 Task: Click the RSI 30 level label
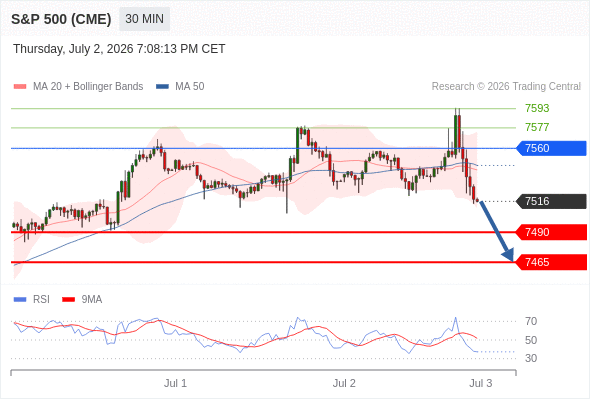click(x=531, y=358)
